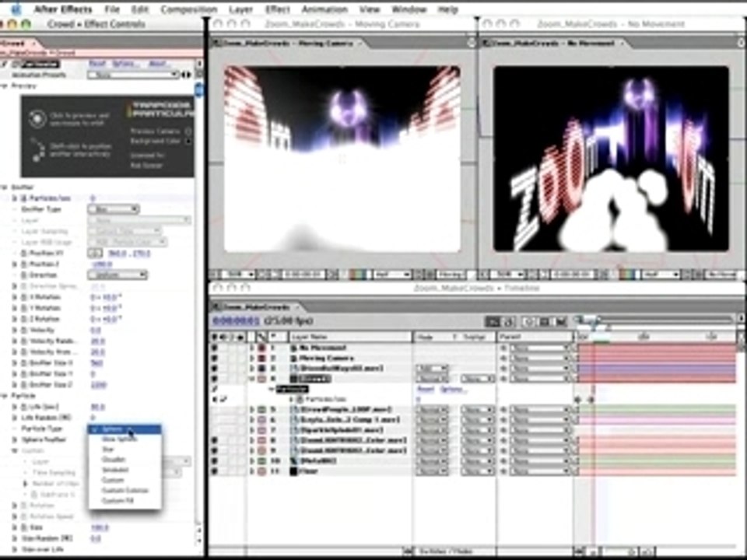
Task: Click Reset link in timeline Particular row
Action: coord(426,389)
